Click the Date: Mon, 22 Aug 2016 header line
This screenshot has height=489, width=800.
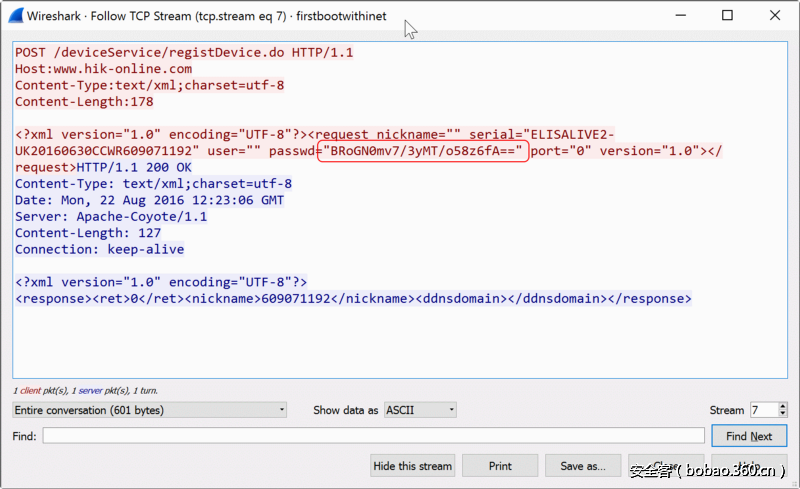pyautogui.click(x=149, y=200)
